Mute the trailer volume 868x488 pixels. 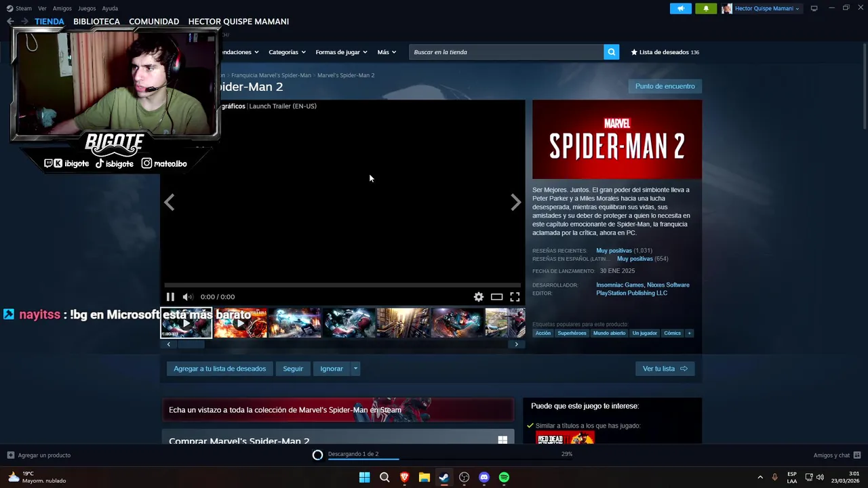(x=188, y=297)
